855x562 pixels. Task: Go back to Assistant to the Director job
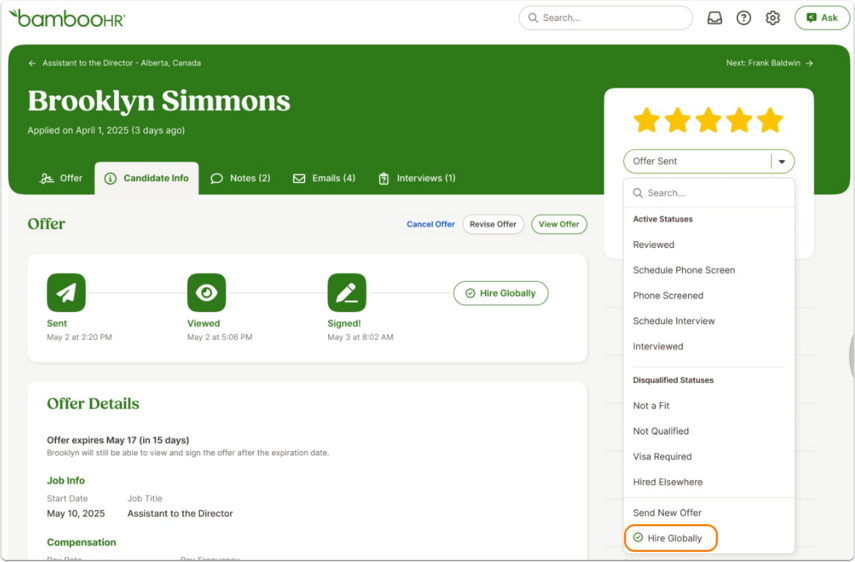pos(115,63)
